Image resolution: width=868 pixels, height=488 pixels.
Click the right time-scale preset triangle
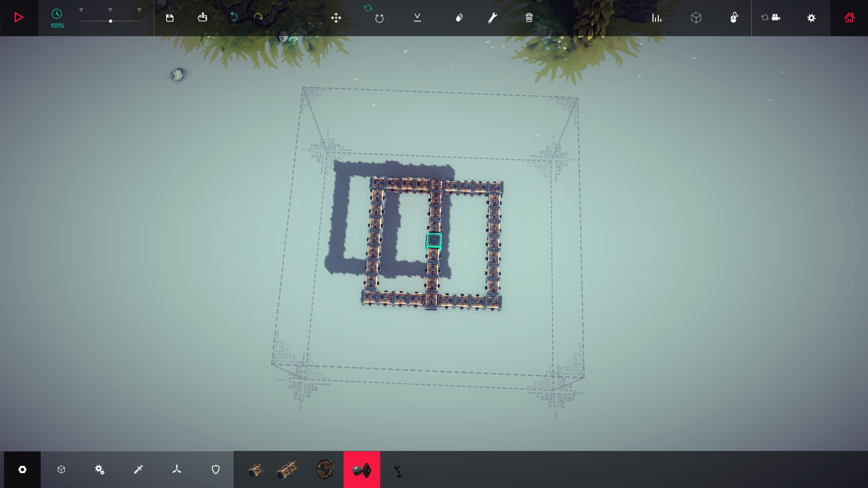139,10
